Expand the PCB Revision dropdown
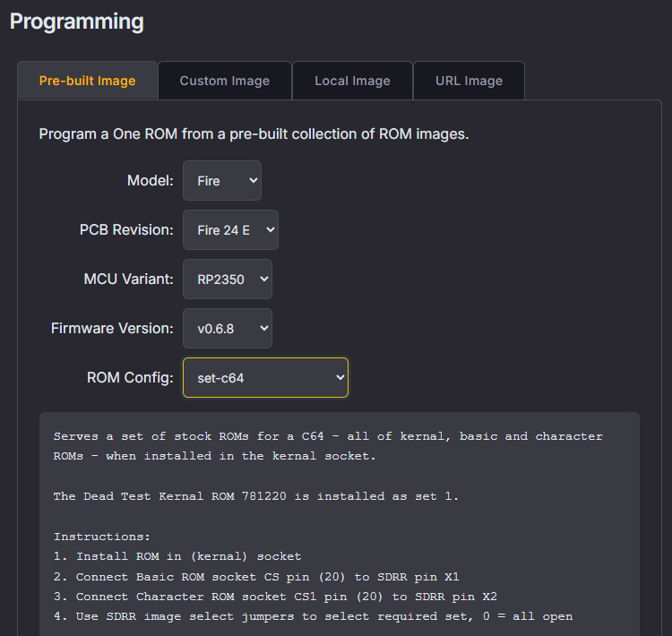 [x=230, y=230]
